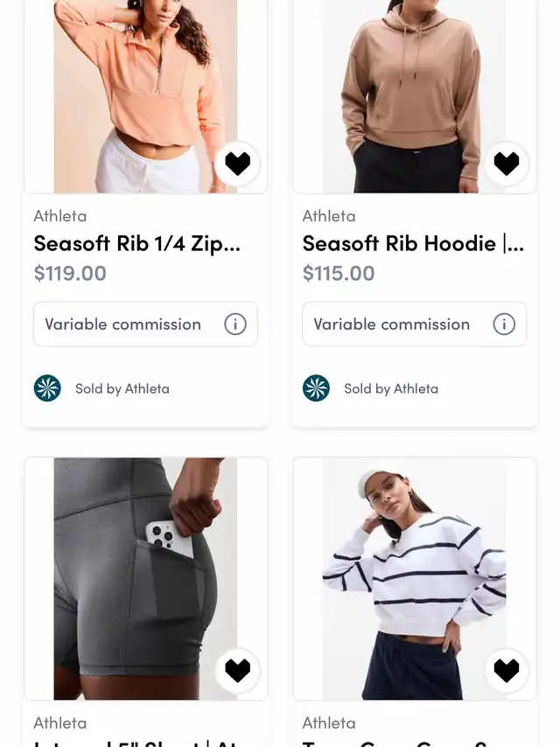Open the Seasoft Rib Hoodie title
Image resolution: width=560 pixels, height=747 pixels.
413,243
